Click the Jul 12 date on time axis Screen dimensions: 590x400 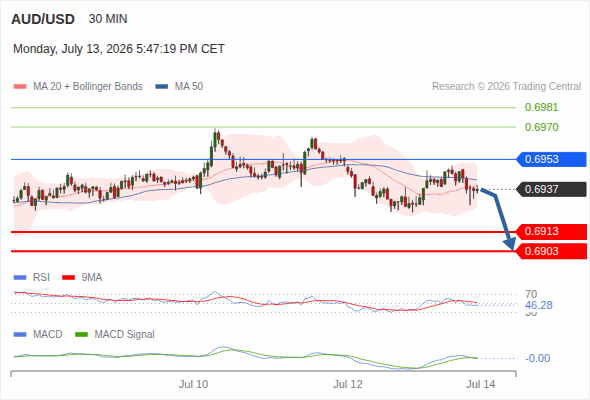348,384
